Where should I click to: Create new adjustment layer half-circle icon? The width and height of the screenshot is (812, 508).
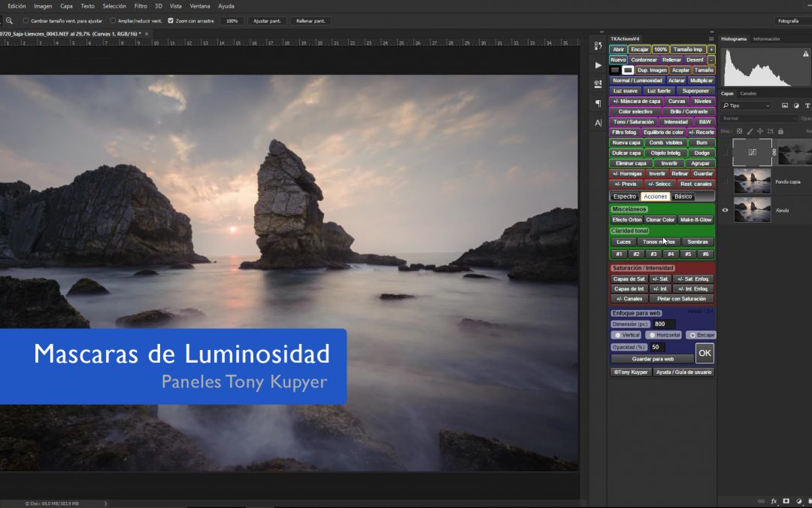[798, 501]
